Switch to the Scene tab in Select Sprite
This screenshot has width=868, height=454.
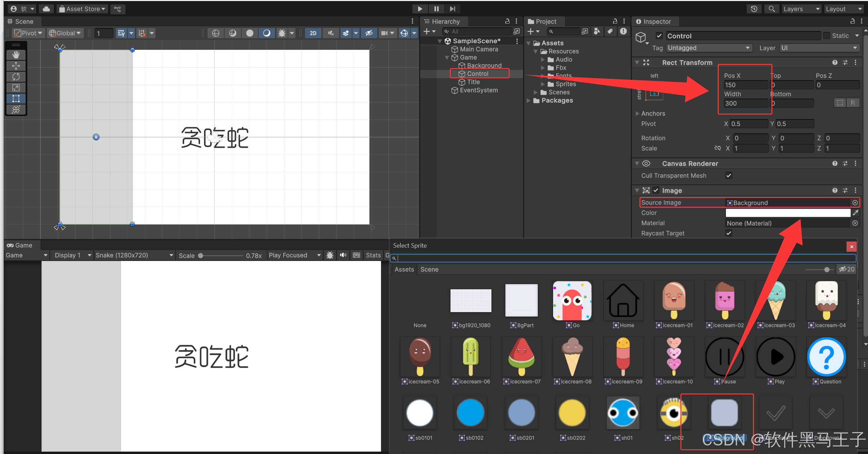pos(429,269)
